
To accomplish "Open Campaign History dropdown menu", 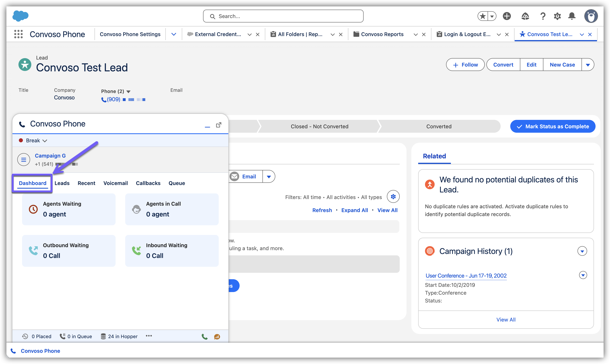I will click(x=582, y=251).
